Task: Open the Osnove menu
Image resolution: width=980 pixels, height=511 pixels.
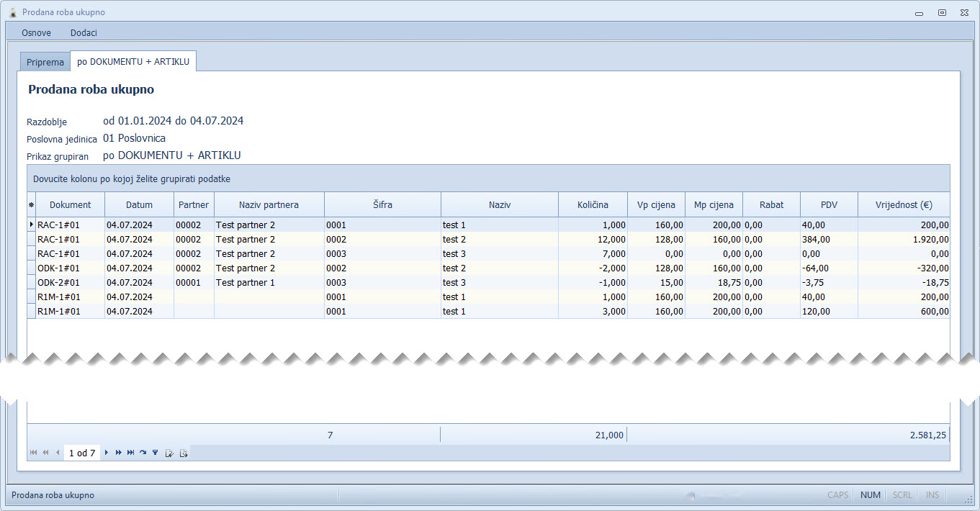Action: tap(36, 32)
